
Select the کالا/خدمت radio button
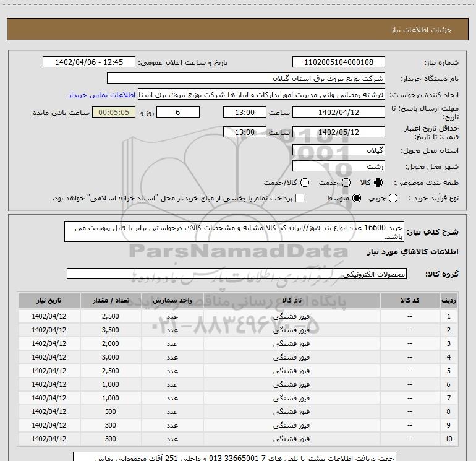click(x=305, y=183)
